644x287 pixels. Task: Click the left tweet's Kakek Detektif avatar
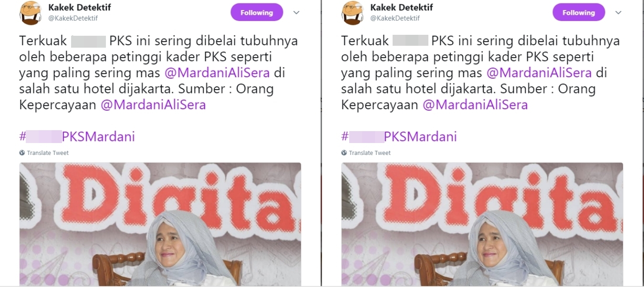[31, 13]
